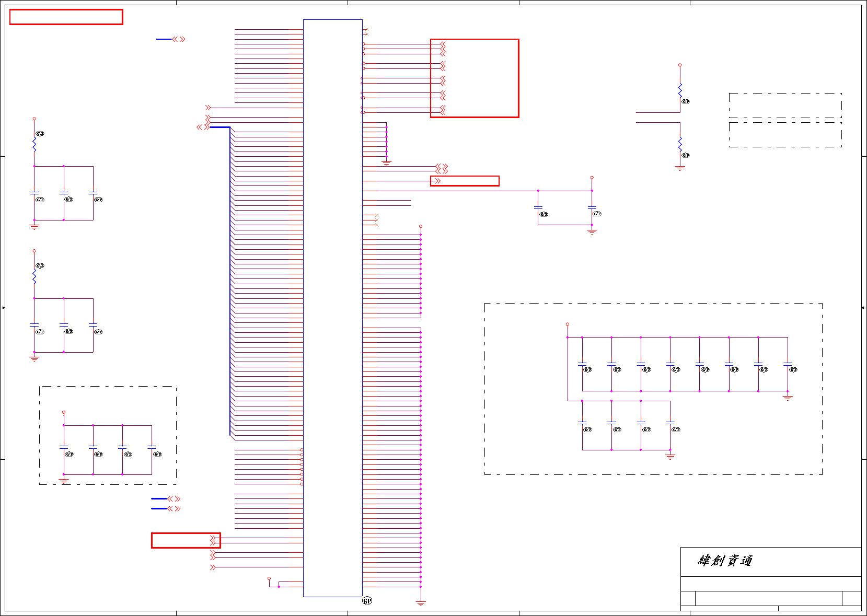
Task: Click the dashed group holding twelve capacitors
Action: [653, 389]
